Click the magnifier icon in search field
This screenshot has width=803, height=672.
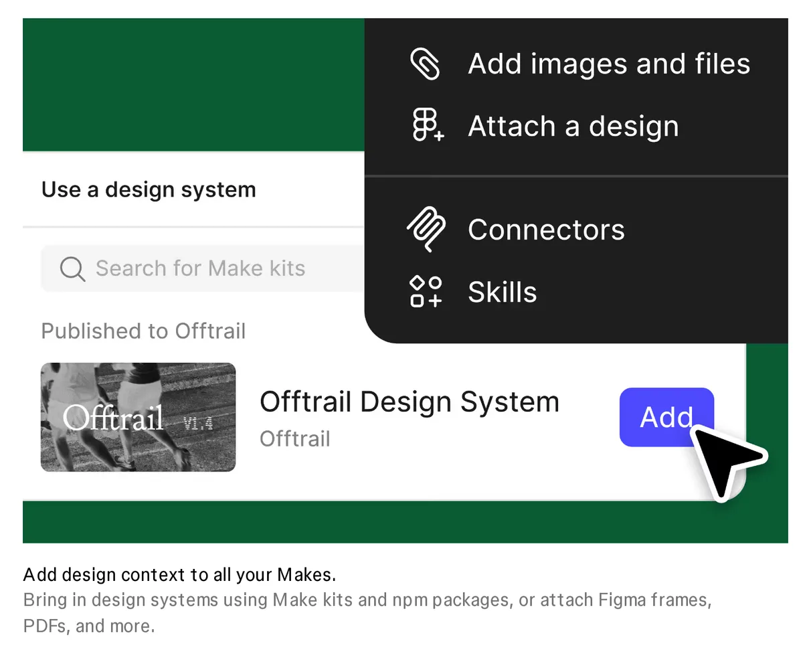[72, 269]
